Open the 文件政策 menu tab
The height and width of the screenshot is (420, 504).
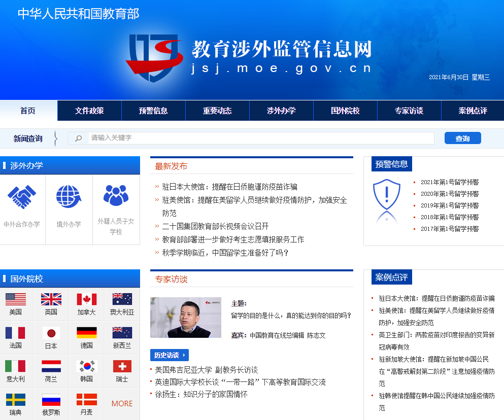[89, 111]
